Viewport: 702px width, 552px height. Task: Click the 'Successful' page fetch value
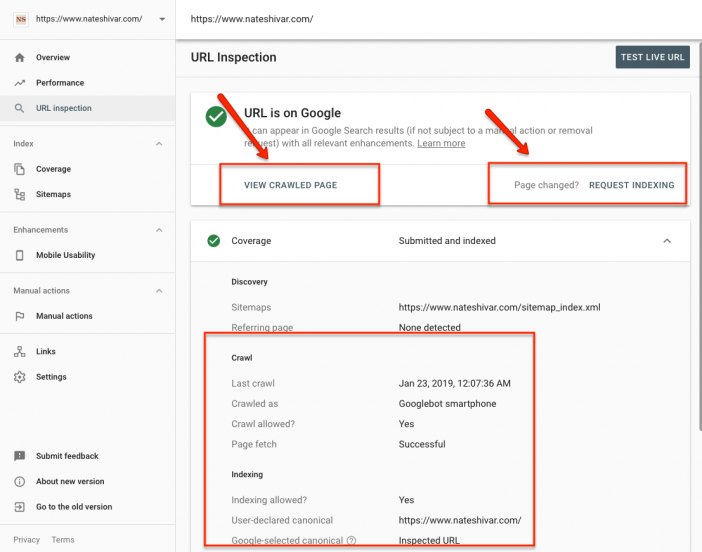[422, 444]
